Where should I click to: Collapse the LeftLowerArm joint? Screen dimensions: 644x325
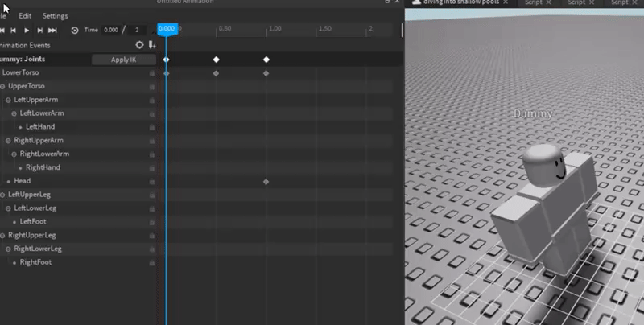click(14, 113)
